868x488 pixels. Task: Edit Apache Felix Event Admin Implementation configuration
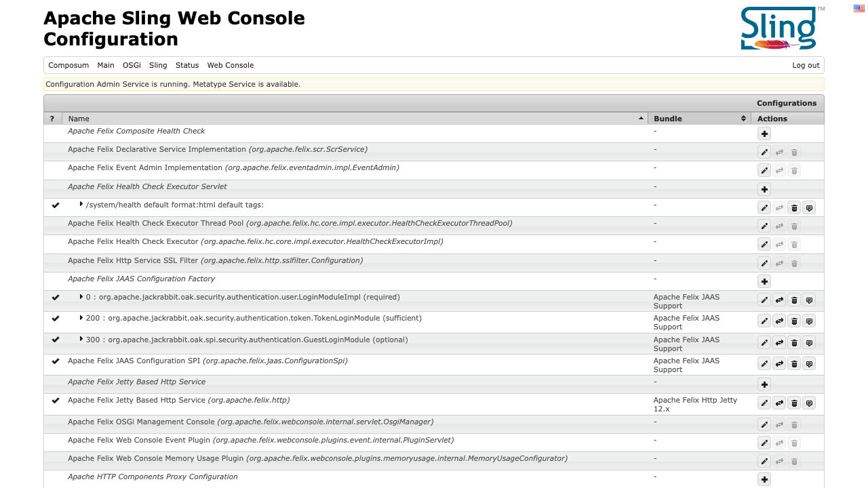click(x=764, y=171)
